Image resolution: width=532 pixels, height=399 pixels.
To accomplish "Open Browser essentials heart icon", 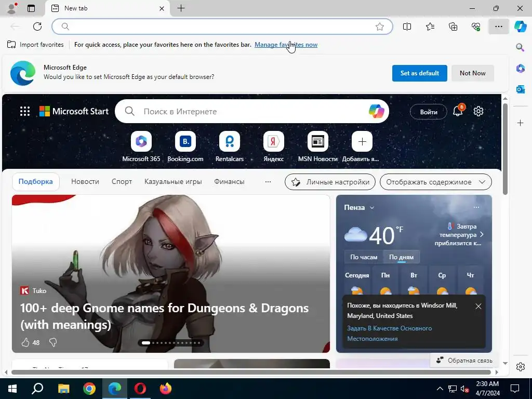I will tap(476, 26).
